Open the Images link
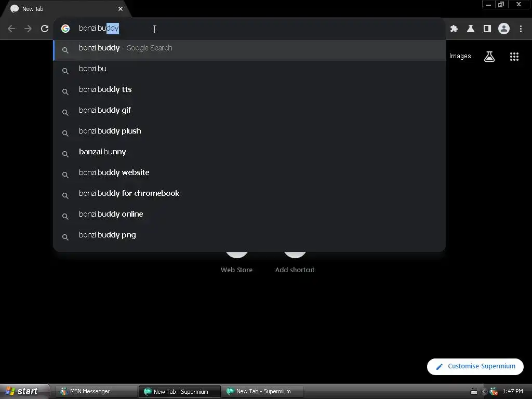Viewport: 532px width, 399px height. (460, 56)
